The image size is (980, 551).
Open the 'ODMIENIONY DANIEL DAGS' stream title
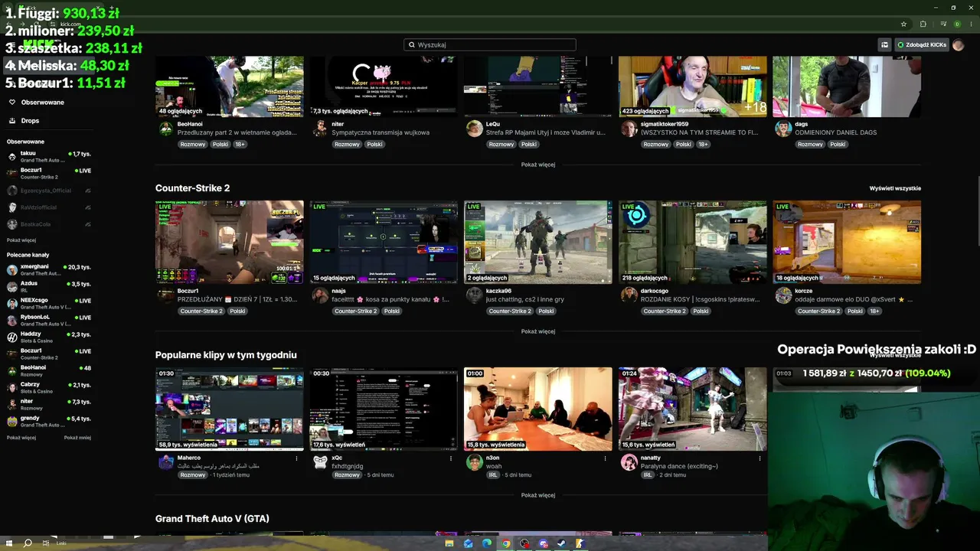coord(836,132)
